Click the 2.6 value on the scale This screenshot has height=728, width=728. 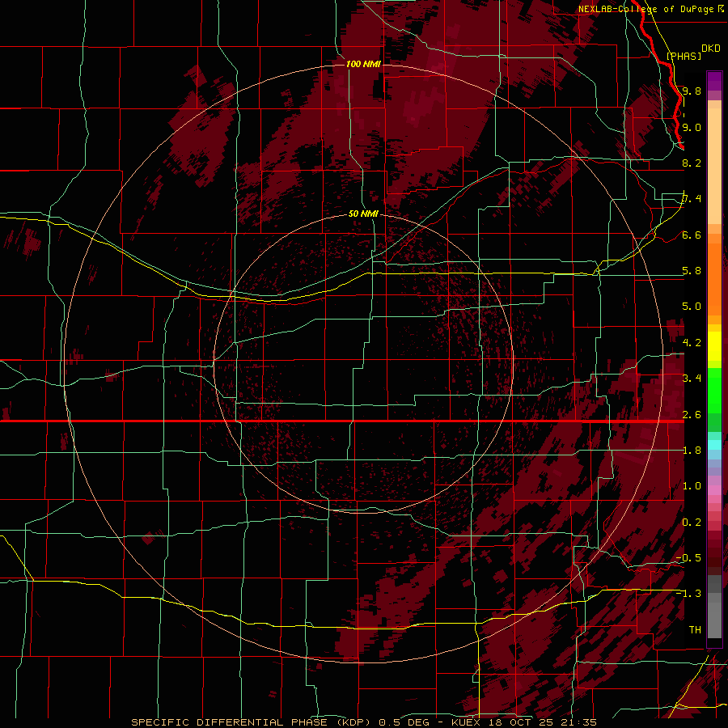pyautogui.click(x=692, y=415)
